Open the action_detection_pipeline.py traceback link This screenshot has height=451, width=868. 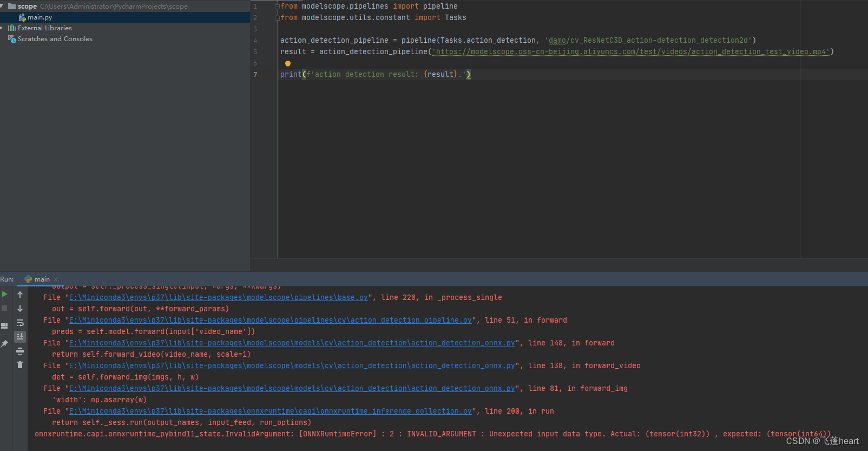click(x=271, y=321)
